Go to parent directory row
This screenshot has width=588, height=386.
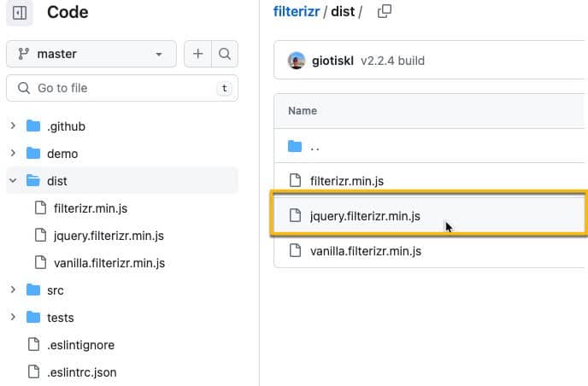315,147
